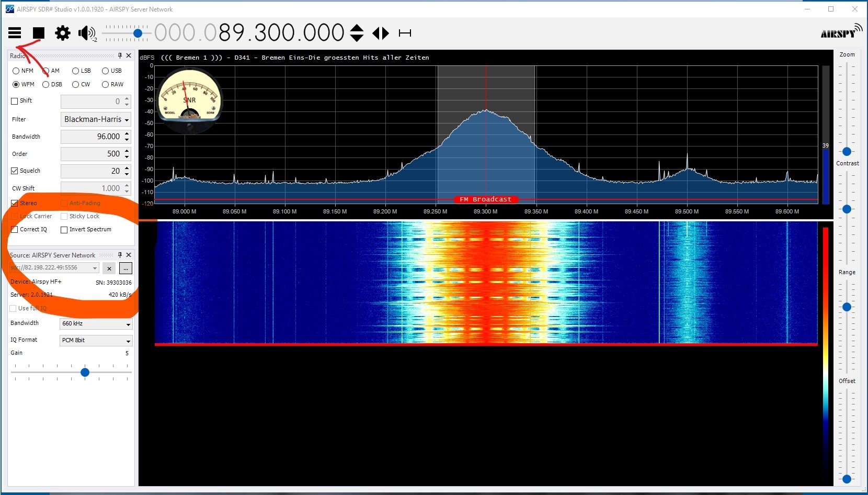Select USB demodulation mode
Screen dimensions: 868x495
pos(111,71)
